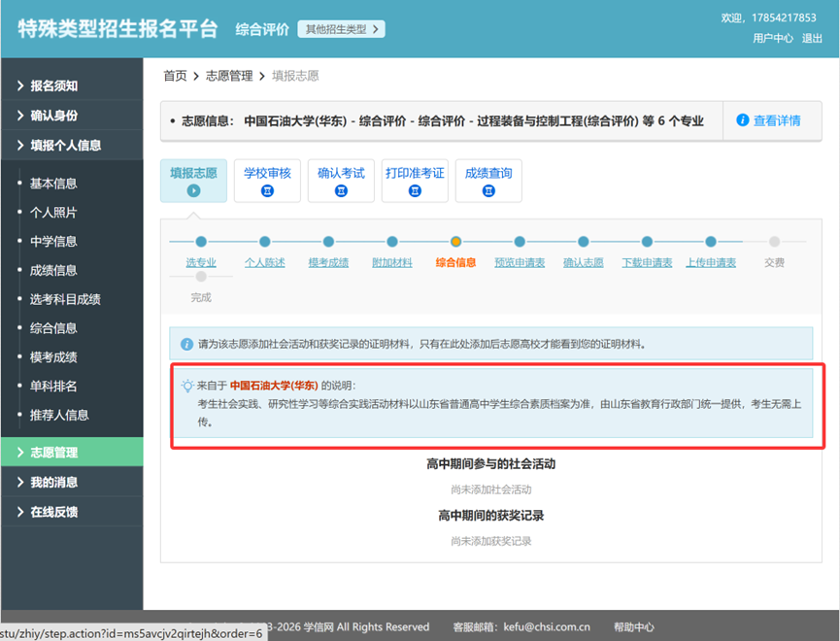Open 单科排名 in the sidebar

point(53,386)
